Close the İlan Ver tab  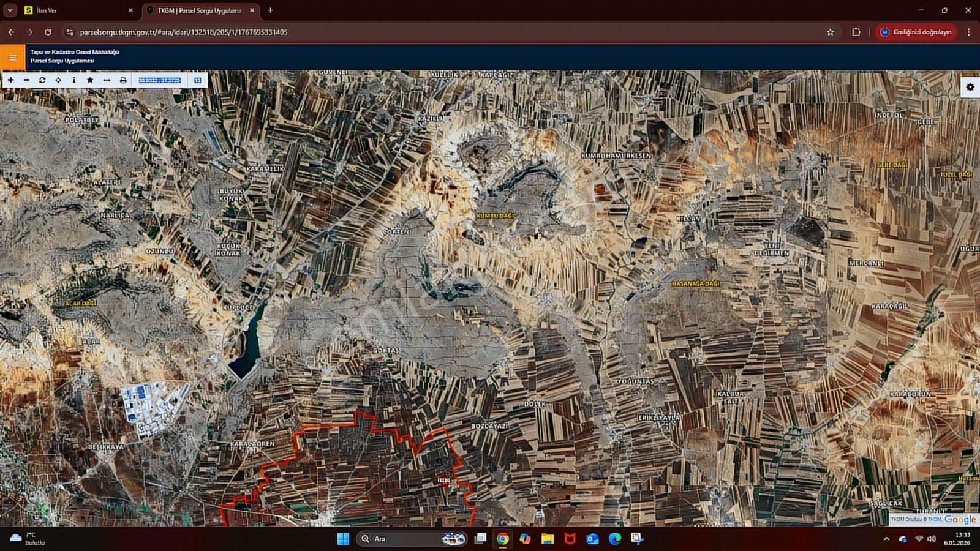point(130,10)
